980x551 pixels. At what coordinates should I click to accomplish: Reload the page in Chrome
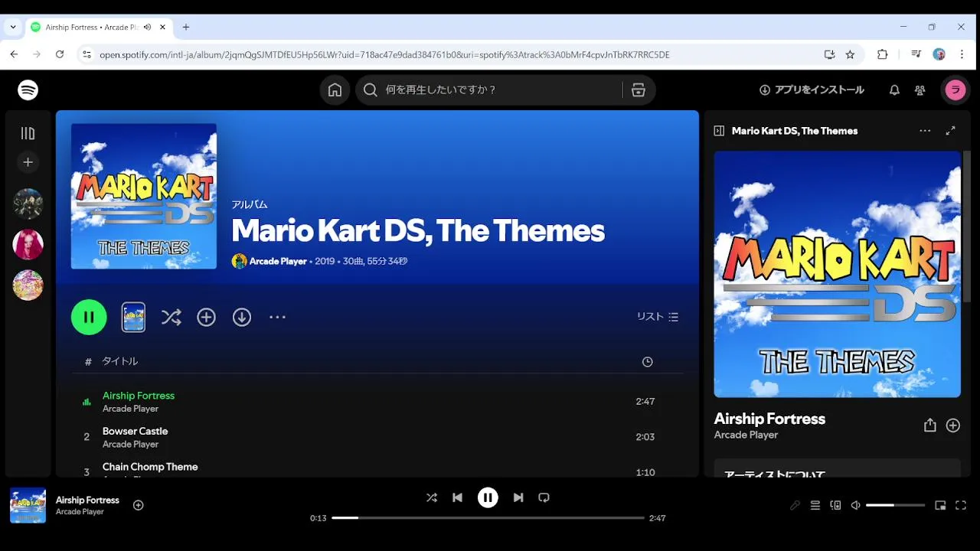(x=60, y=54)
